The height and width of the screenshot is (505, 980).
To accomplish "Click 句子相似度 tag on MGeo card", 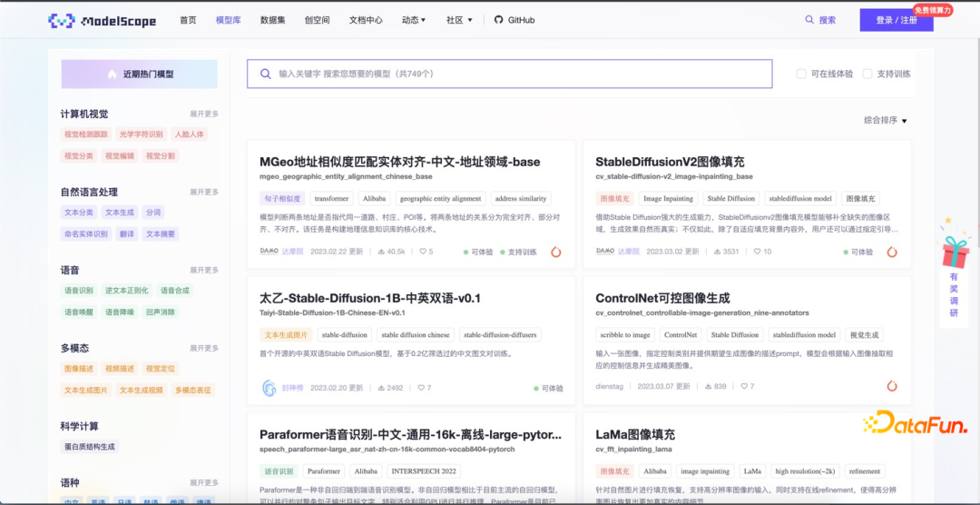I will click(282, 198).
